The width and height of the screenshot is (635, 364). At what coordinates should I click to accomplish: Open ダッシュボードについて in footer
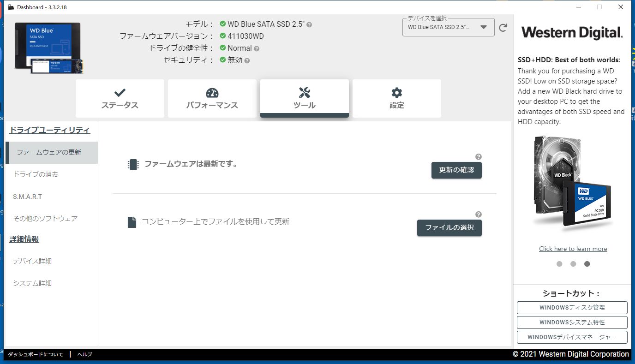36,354
